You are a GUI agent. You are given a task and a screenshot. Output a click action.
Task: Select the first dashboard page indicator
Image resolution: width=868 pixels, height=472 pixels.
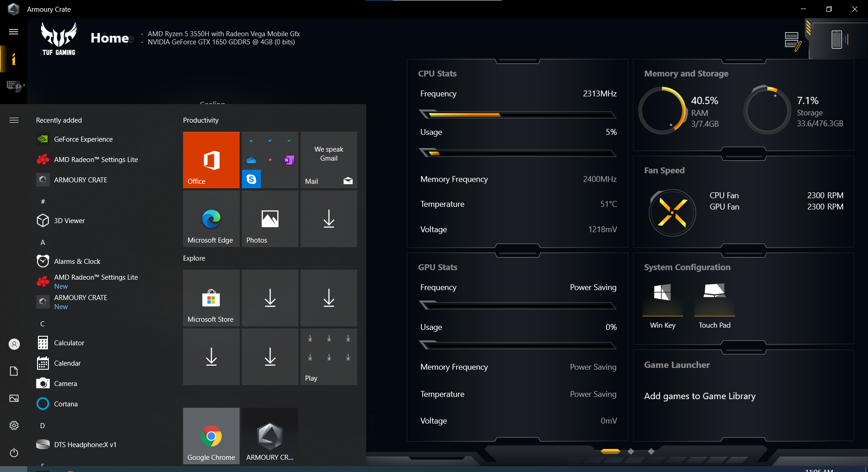[610, 451]
